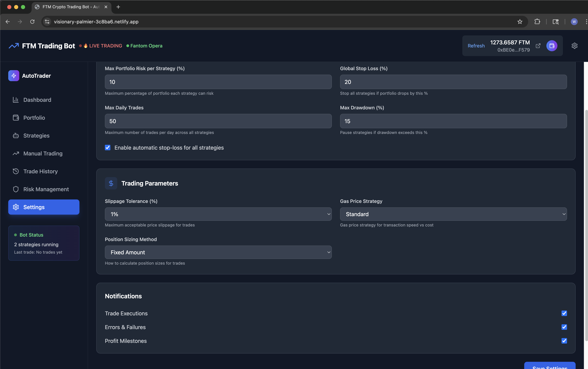Open Slippage Tolerance dropdown
Screen dimensions: 588x369
(x=218, y=214)
